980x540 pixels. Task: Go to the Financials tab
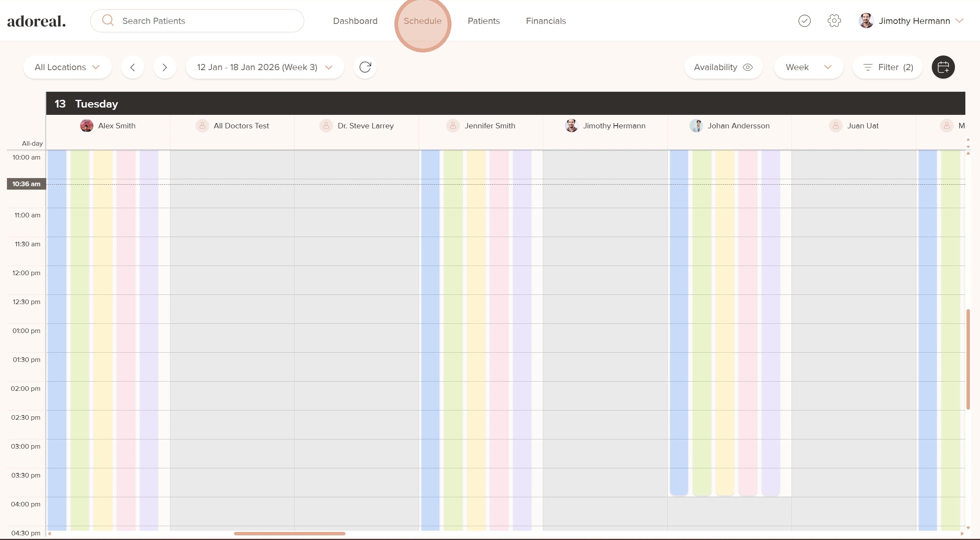tap(546, 21)
